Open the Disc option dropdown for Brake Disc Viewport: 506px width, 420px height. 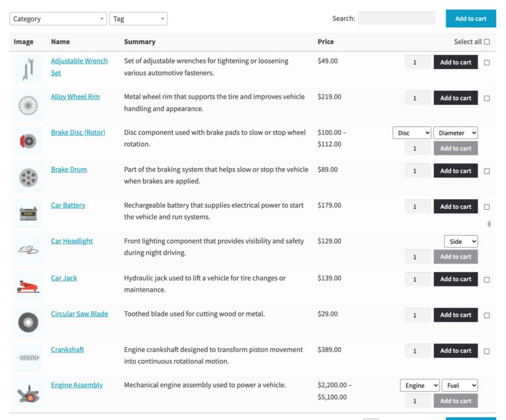click(x=412, y=133)
